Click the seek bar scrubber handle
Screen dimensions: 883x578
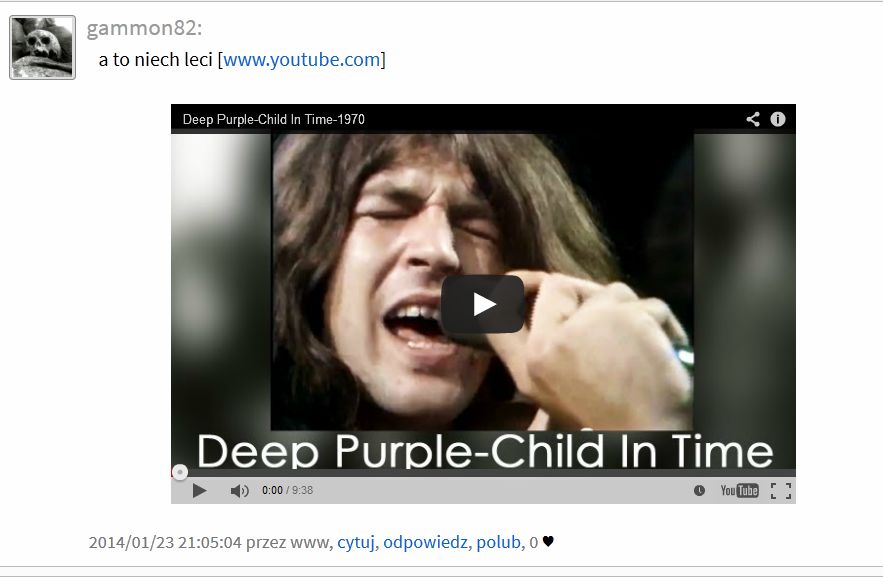point(180,472)
